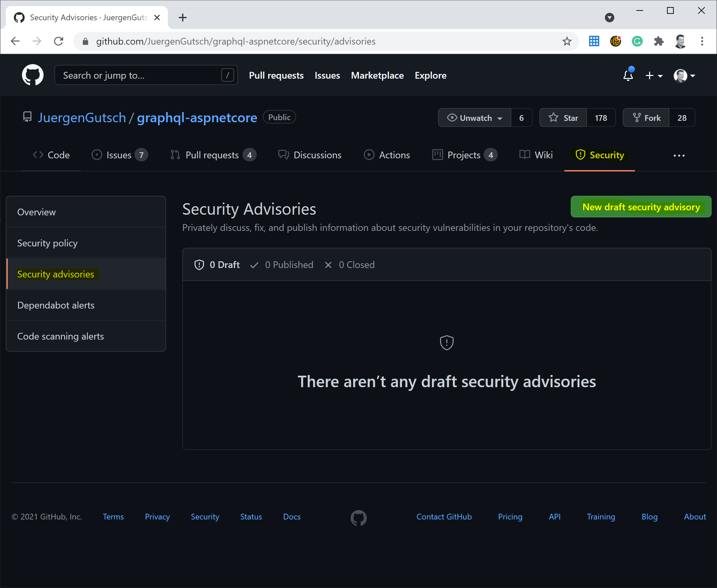Switch to the Projects tab

pos(465,155)
